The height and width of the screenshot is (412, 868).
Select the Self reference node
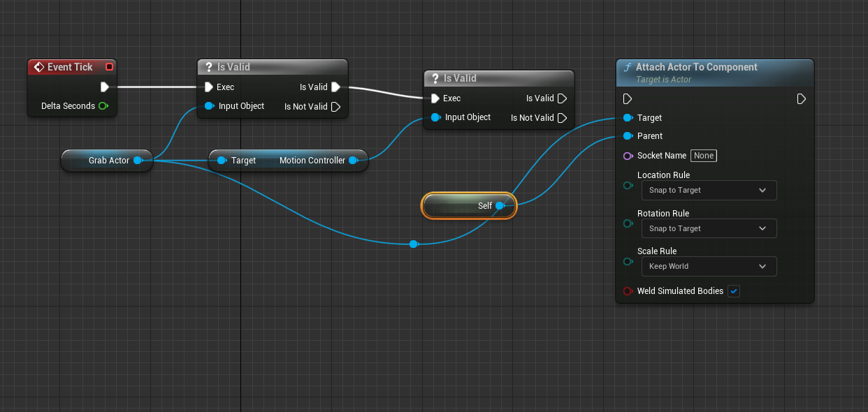469,206
